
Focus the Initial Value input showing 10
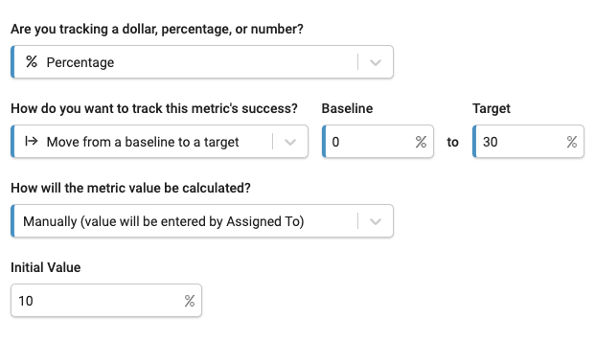click(x=106, y=300)
